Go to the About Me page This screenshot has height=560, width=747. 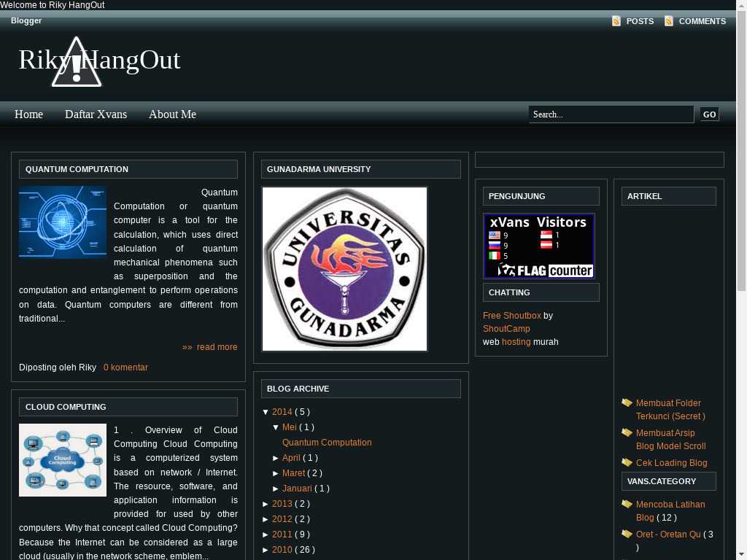pyautogui.click(x=172, y=114)
